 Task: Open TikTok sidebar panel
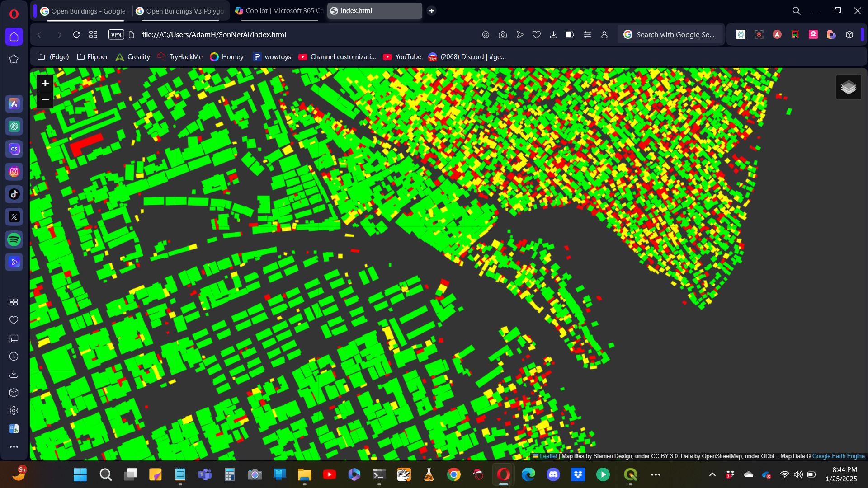pyautogui.click(x=14, y=194)
